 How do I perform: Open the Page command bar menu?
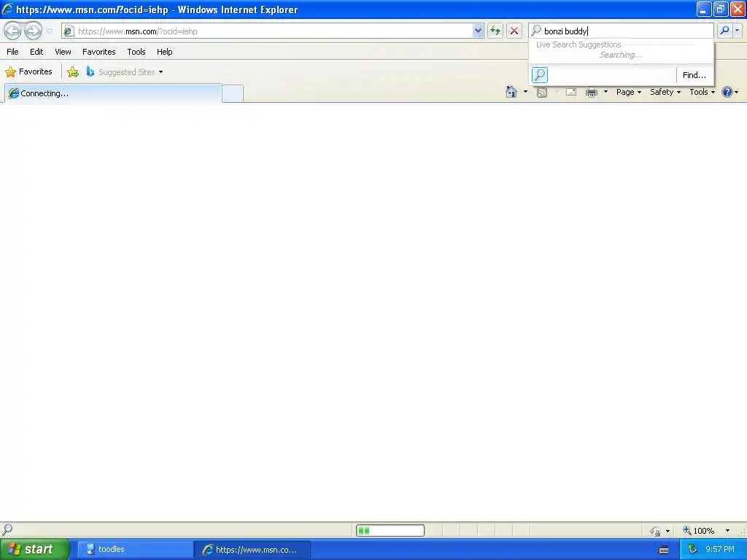pyautogui.click(x=628, y=92)
